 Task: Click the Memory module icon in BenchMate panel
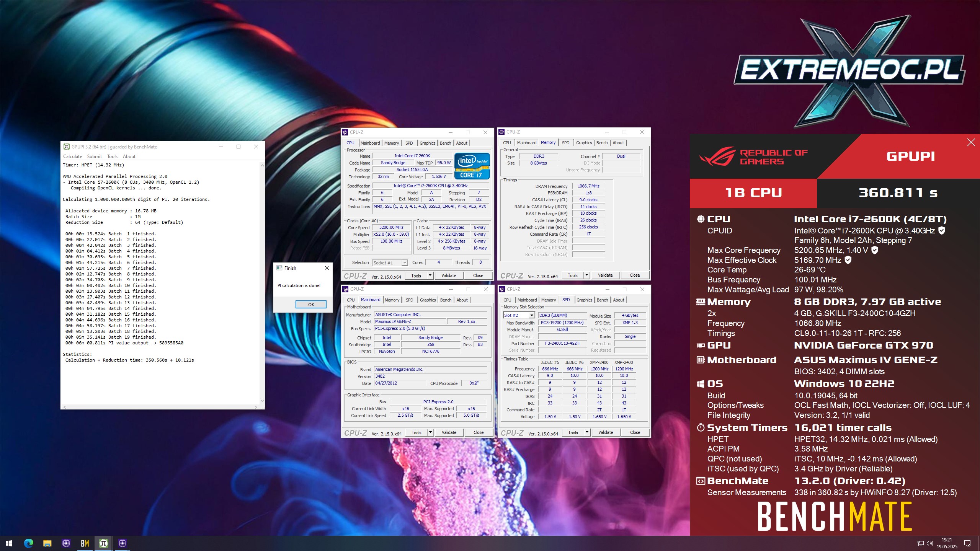[x=701, y=302]
